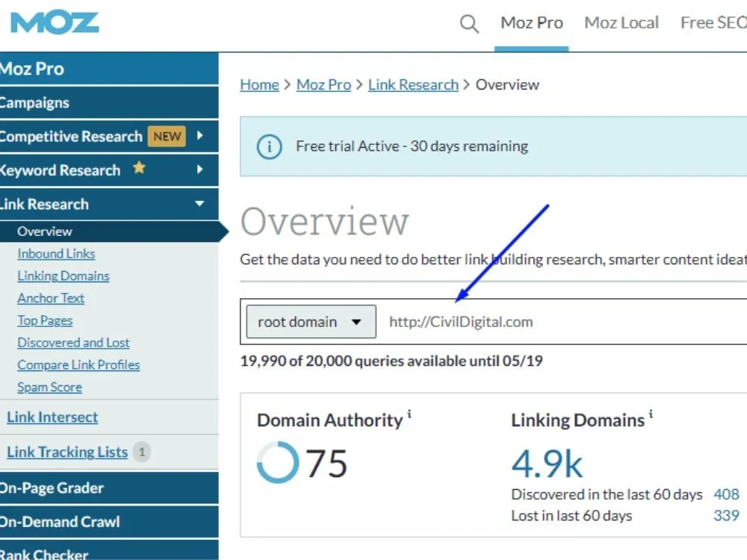Open Rank Checker menu item
The height and width of the screenshot is (560, 747).
tap(109, 550)
